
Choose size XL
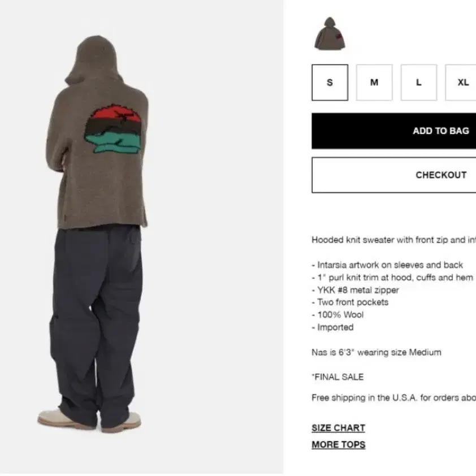461,83
